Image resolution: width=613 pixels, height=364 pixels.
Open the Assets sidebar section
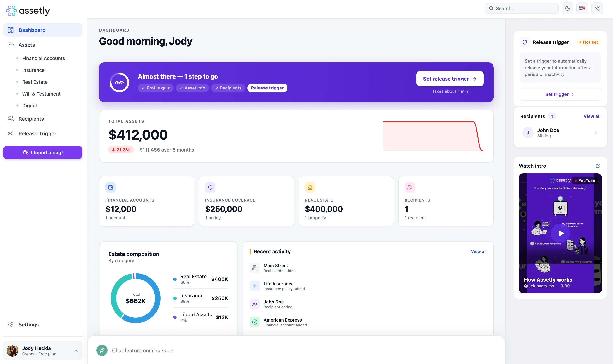tap(43, 45)
